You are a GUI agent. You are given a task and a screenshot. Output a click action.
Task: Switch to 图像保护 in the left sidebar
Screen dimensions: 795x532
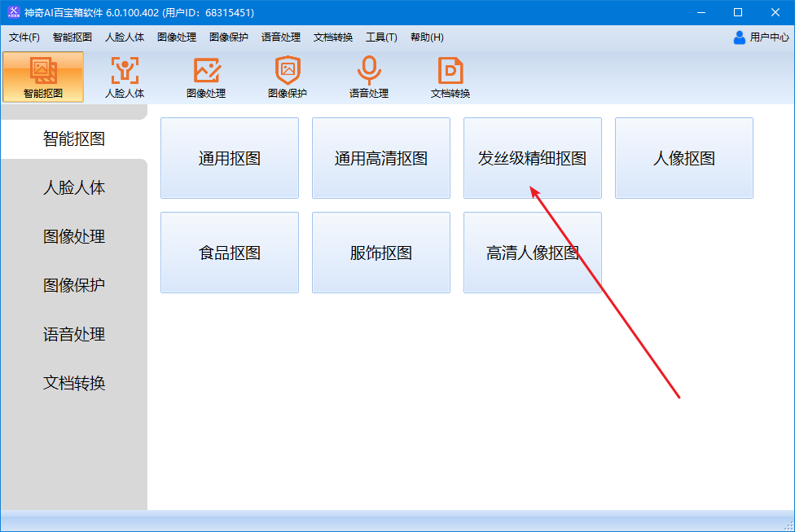74,285
